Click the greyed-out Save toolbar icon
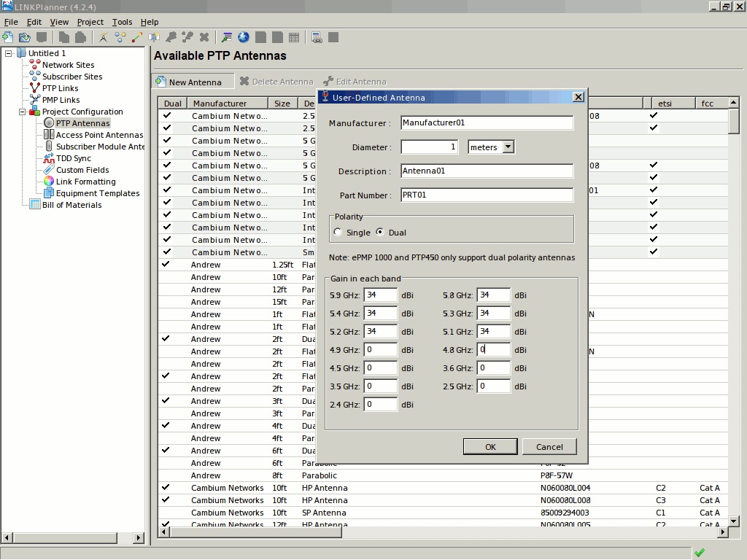 coord(42,37)
